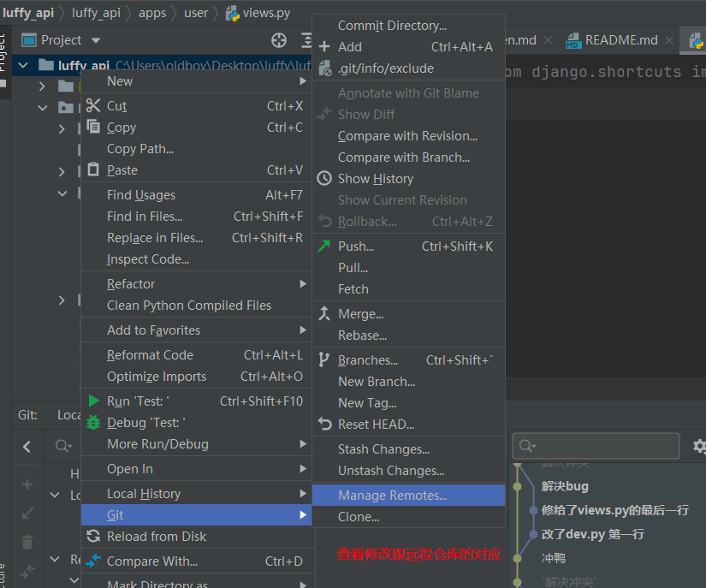Select Optimize Imports menu item
706x588 pixels.
click(196, 377)
